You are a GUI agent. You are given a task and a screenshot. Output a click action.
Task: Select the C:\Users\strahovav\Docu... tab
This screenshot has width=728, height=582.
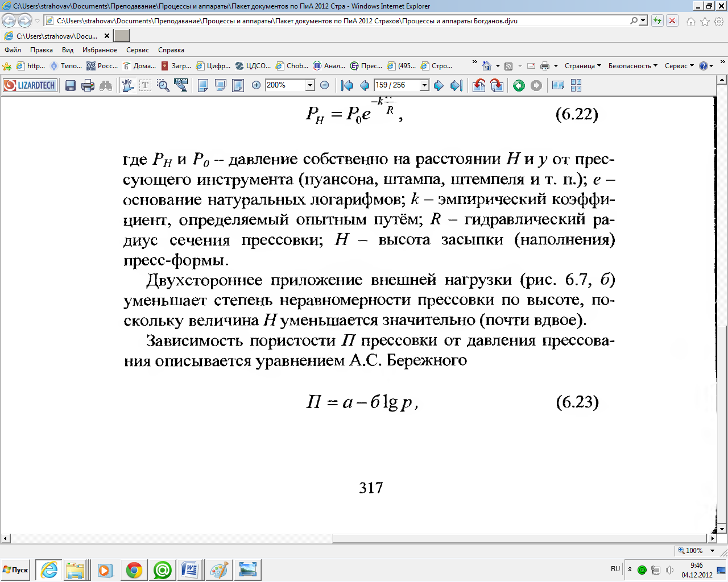(x=57, y=36)
